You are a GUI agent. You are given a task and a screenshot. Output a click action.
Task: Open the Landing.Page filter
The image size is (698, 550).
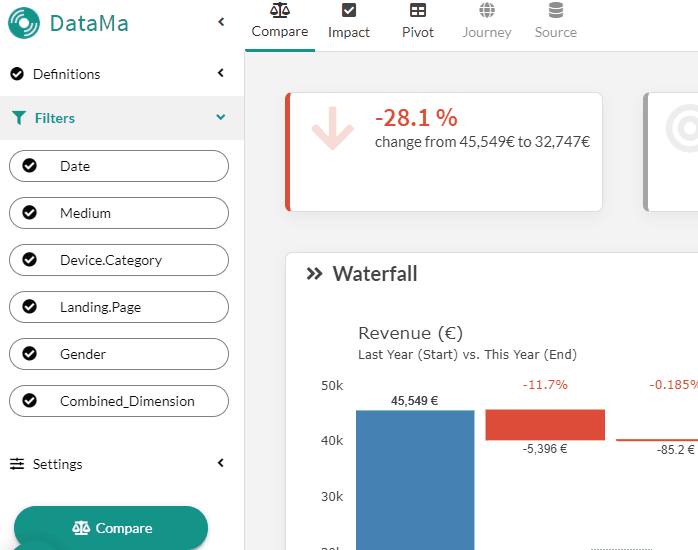[119, 307]
